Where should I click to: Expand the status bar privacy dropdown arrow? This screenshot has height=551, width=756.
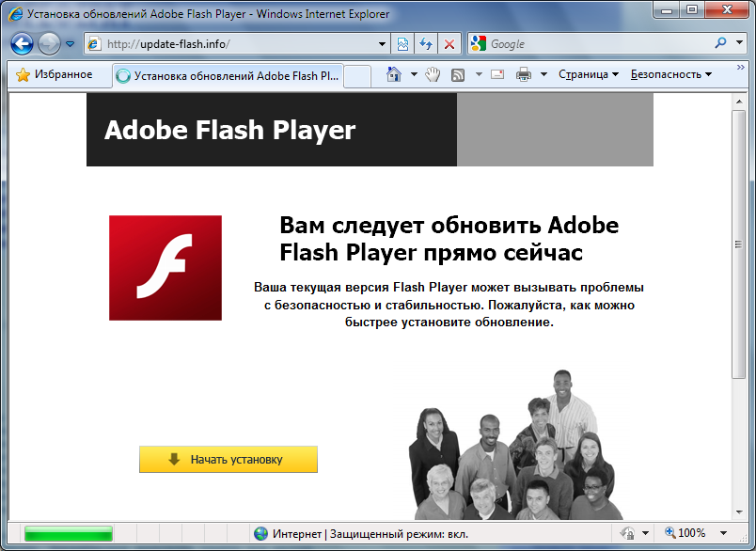point(645,534)
